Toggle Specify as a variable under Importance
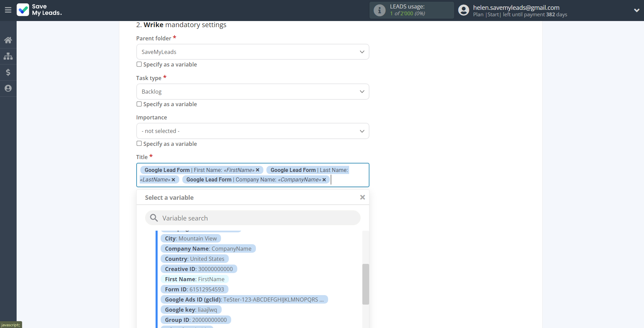Viewport: 644px width, 328px height. [x=139, y=143]
